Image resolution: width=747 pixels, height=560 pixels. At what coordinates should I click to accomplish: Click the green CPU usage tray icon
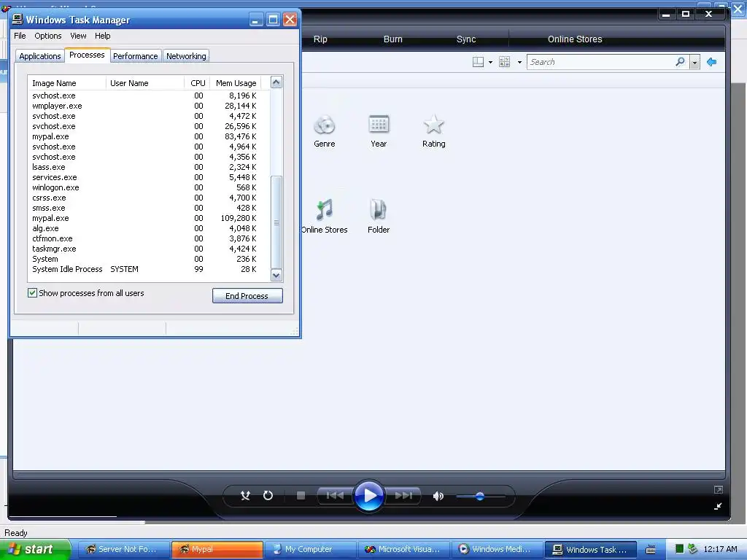(x=680, y=549)
